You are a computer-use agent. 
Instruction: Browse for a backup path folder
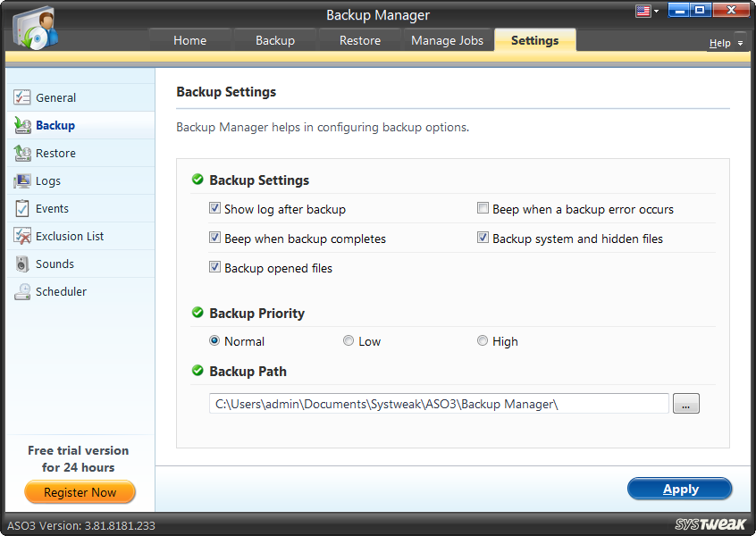685,403
